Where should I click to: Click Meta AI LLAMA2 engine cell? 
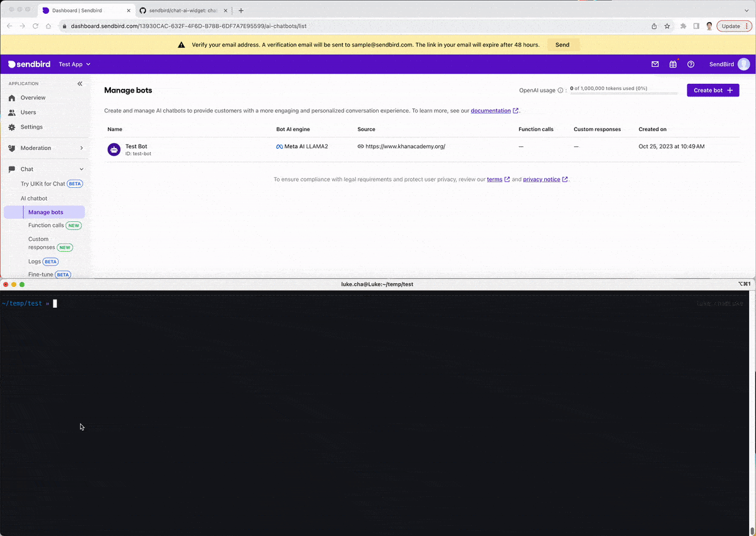click(302, 146)
